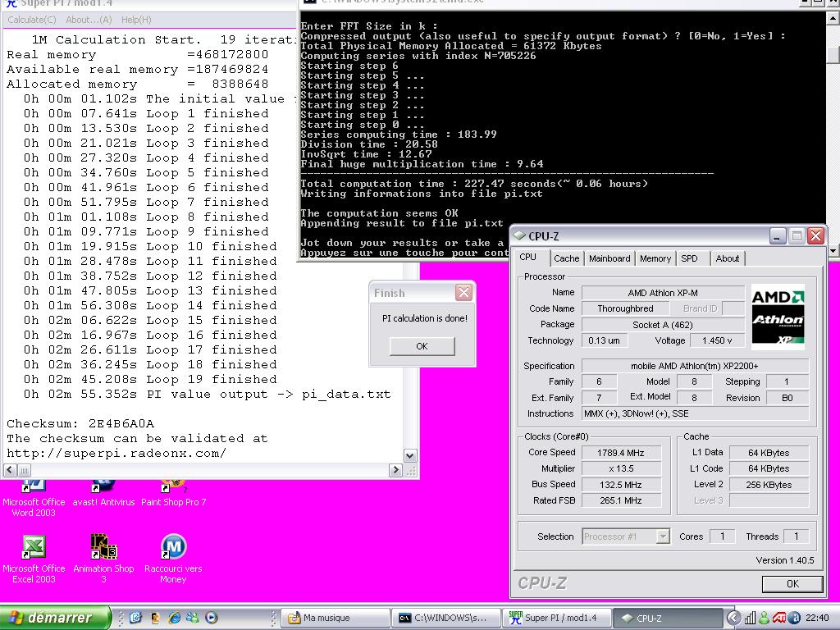Click Super PI vertical scrollbar down arrow
Screen dimensions: 840x630
pos(410,456)
